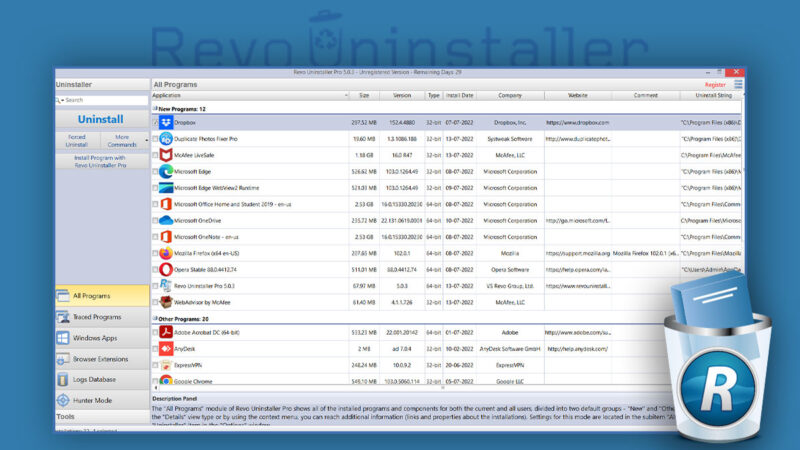The width and height of the screenshot is (800, 450).
Task: Click the ExpressVPN icon
Action: pyautogui.click(x=166, y=365)
